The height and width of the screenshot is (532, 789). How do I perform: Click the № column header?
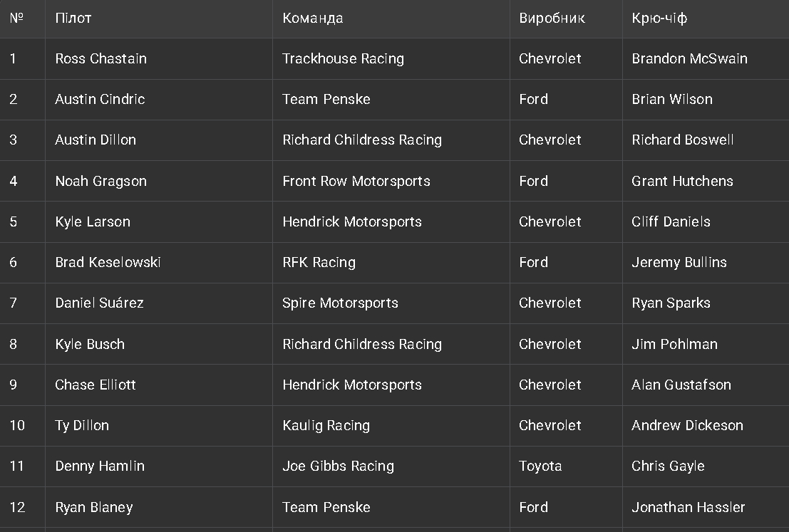[x=16, y=19]
